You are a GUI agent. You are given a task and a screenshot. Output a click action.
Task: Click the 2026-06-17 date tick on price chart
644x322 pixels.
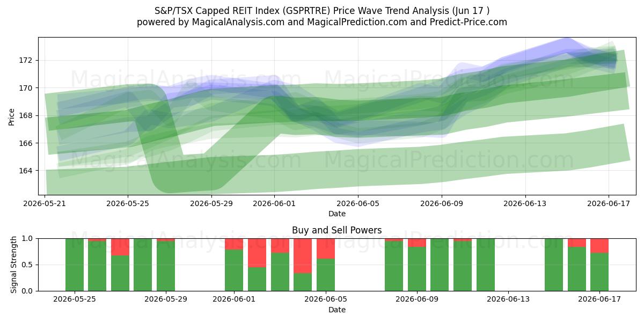609,203
